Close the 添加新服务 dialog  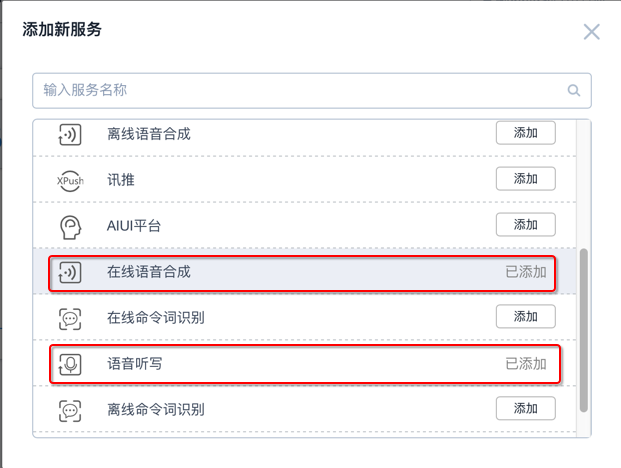click(x=591, y=32)
